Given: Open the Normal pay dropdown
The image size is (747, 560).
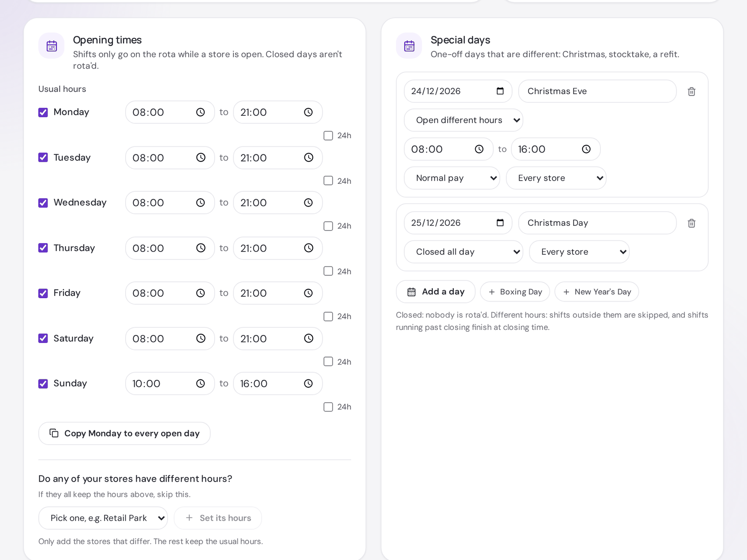Looking at the screenshot, I should [x=452, y=178].
